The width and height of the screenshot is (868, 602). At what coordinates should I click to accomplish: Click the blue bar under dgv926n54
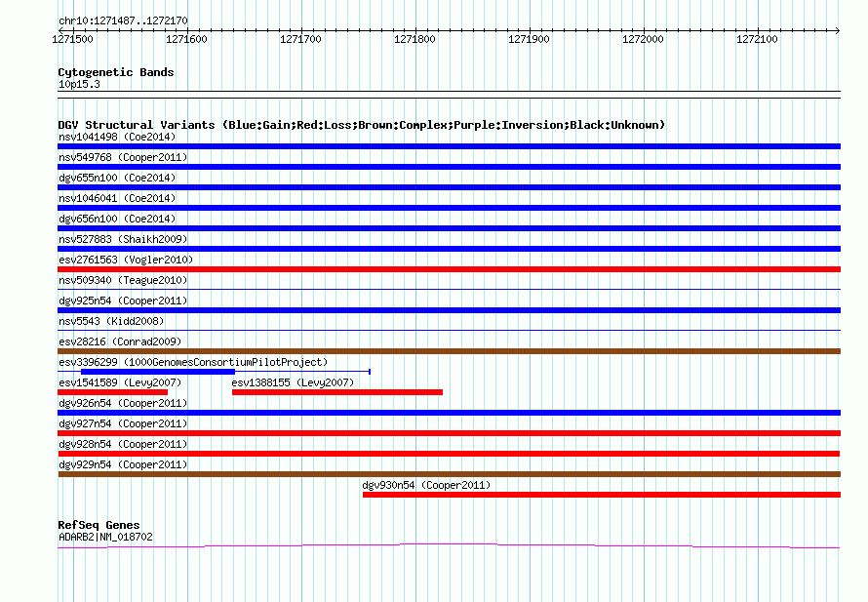click(x=449, y=413)
